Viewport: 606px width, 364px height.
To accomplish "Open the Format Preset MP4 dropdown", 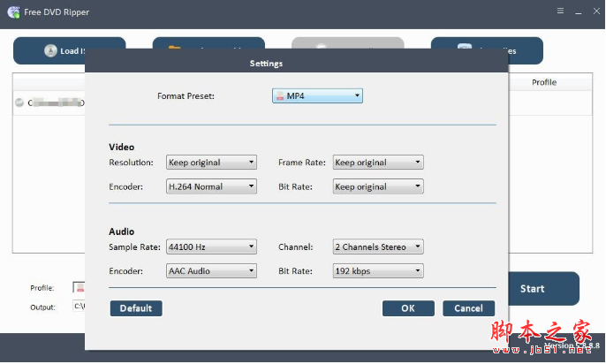I will (317, 95).
